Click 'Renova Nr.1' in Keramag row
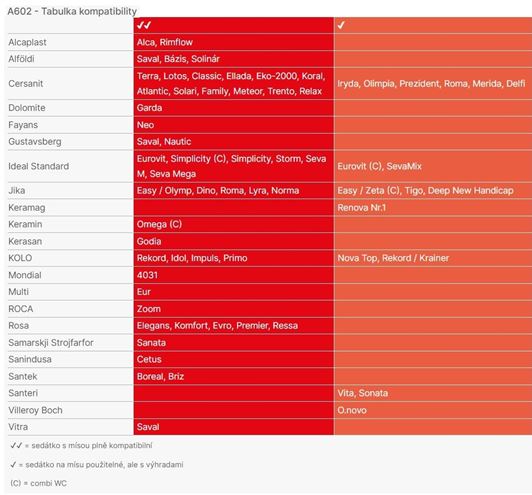532x495 pixels. [x=362, y=208]
